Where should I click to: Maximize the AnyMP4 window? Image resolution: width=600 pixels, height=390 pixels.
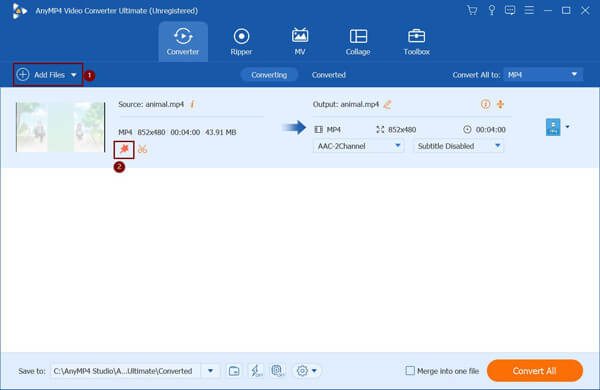[x=566, y=10]
